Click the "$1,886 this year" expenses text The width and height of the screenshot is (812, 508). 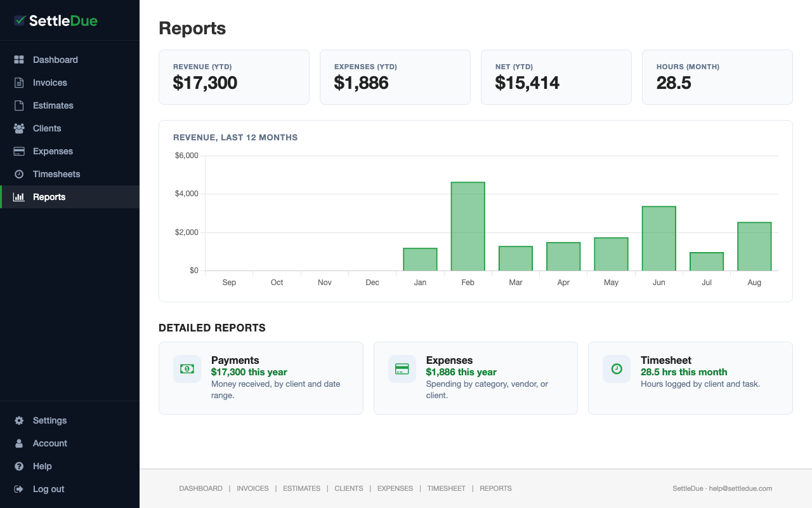point(461,372)
